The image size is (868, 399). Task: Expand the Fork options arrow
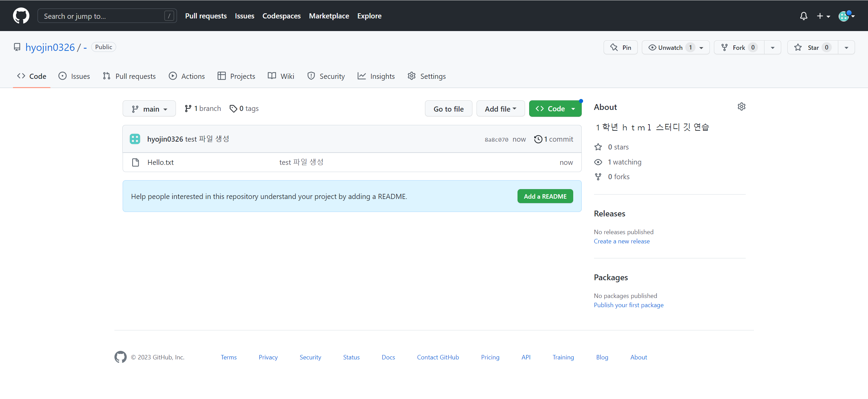coord(773,47)
